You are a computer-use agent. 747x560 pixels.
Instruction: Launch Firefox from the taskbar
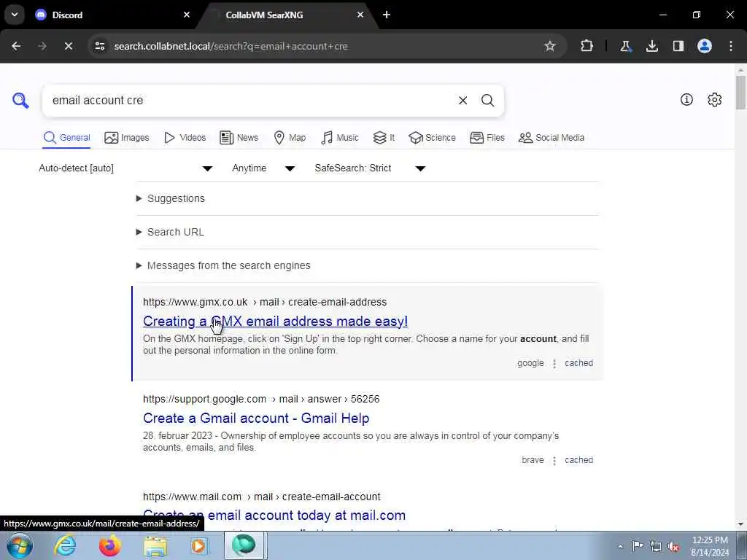point(110,545)
